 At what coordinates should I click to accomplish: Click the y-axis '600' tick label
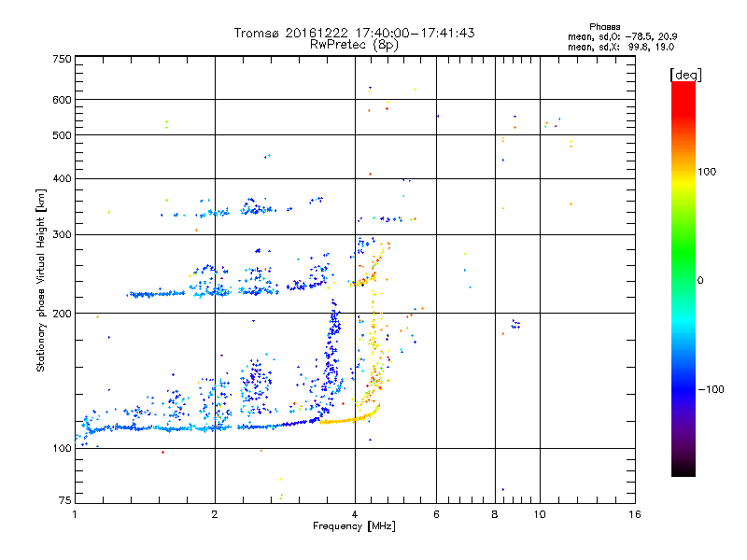[62, 100]
